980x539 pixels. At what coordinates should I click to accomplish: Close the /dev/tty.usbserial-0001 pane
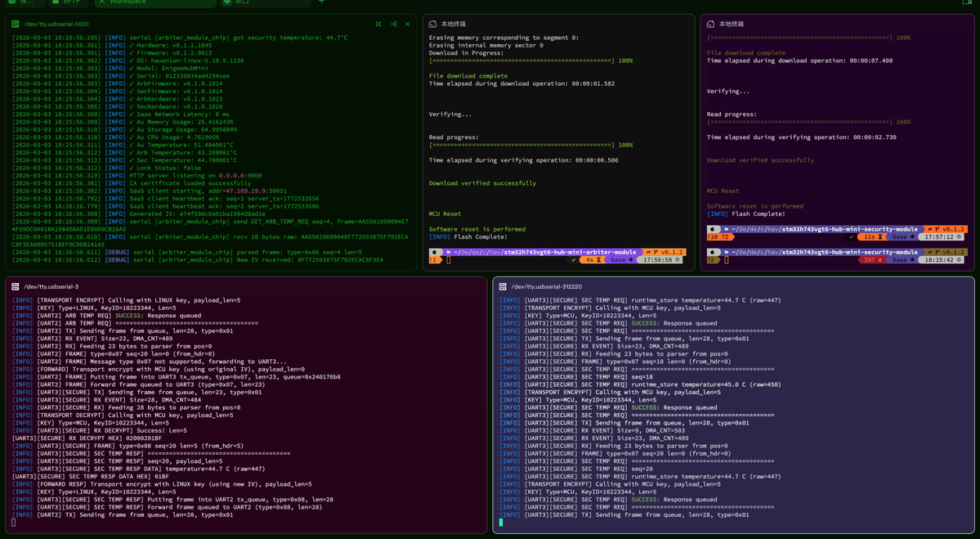click(408, 24)
